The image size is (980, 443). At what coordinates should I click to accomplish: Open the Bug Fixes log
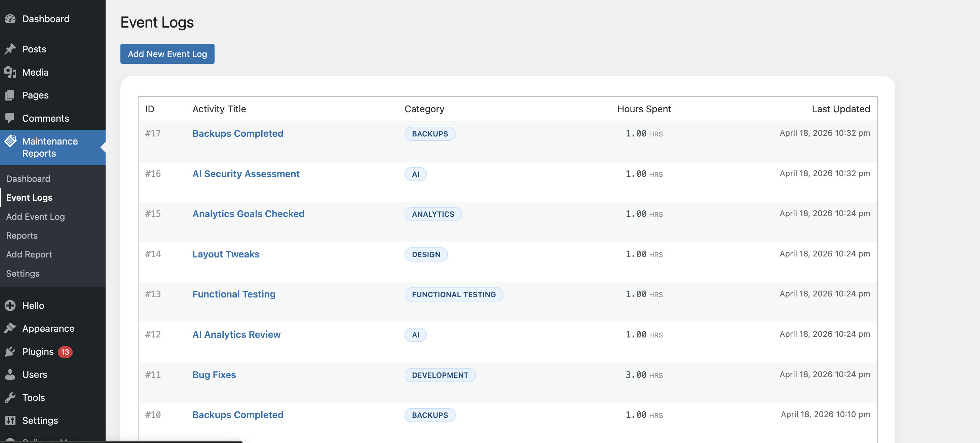[214, 374]
